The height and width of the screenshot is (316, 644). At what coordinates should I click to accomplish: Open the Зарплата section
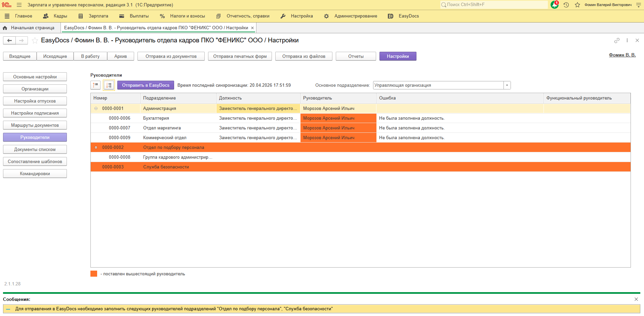(x=98, y=16)
